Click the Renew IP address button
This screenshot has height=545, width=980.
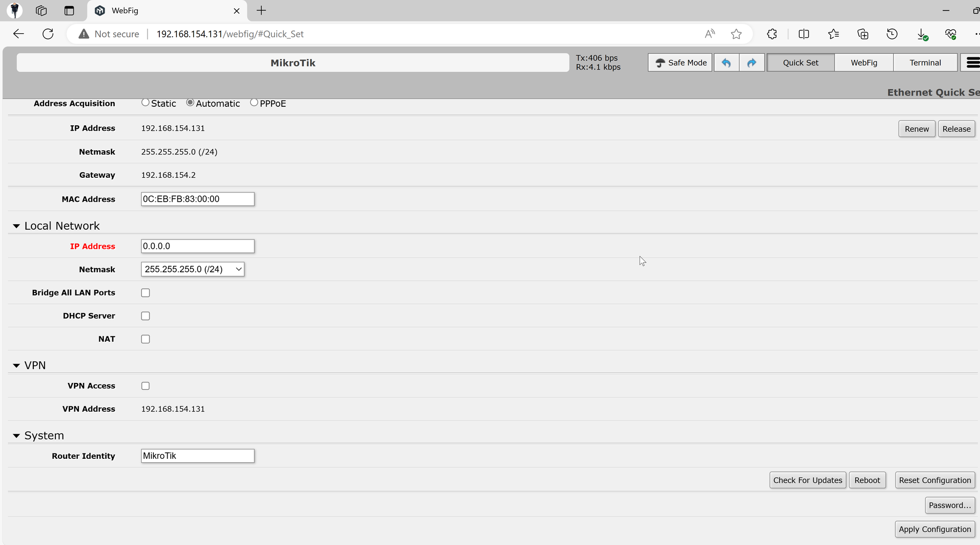point(916,129)
